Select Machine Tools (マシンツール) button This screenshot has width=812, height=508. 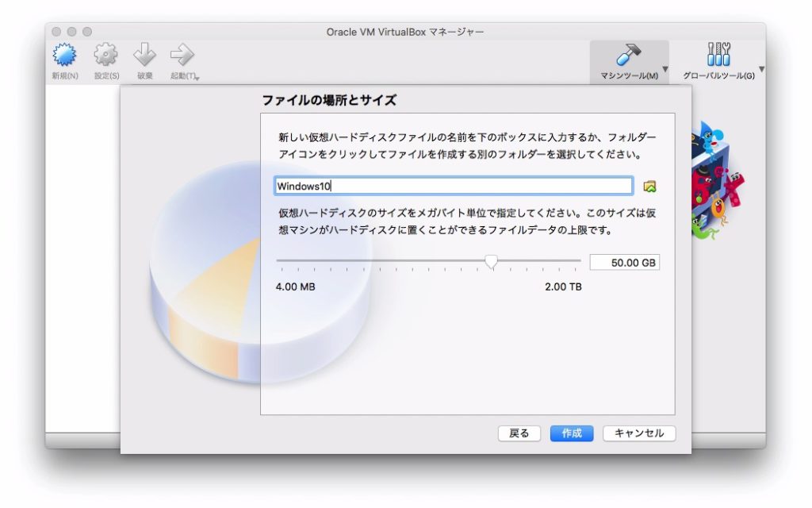629,62
